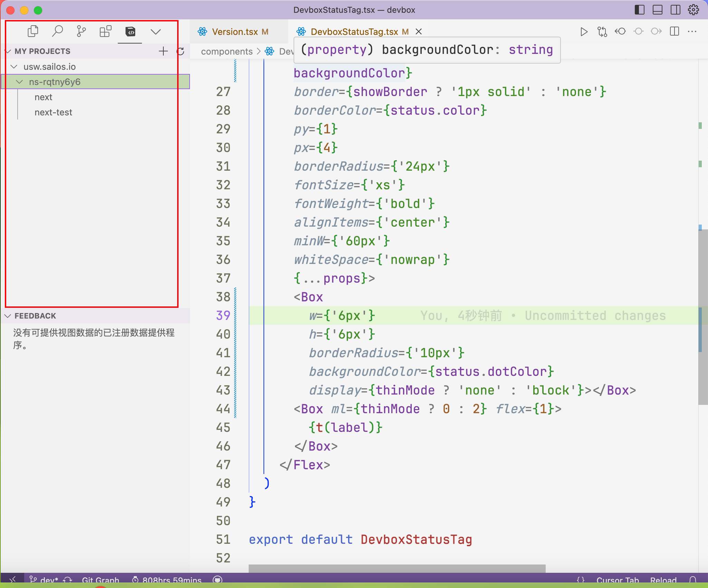Click the vertical editor scrollbar thumb
This screenshot has width=708, height=588.
tap(703, 317)
